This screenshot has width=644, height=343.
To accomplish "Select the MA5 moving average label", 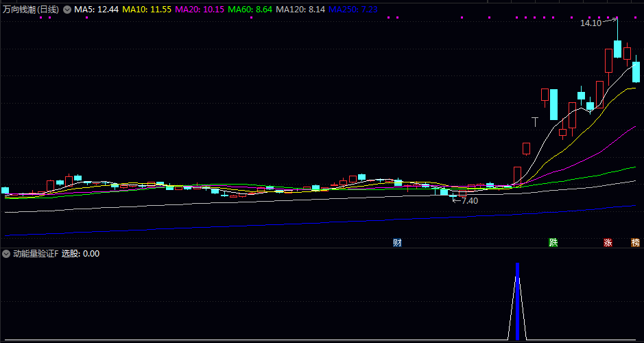I will 96,10.
